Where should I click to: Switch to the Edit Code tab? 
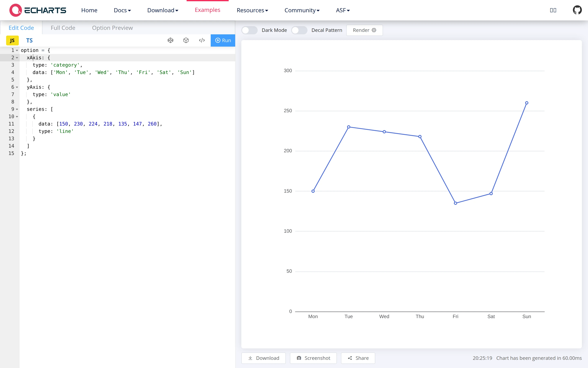[x=21, y=28]
